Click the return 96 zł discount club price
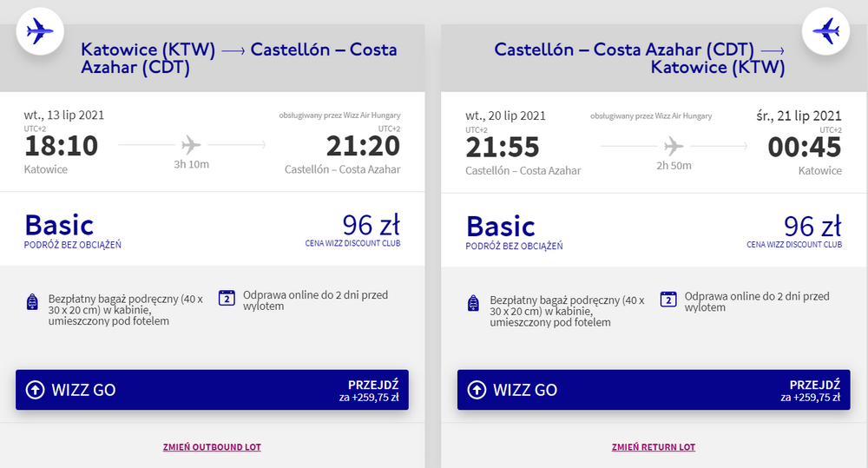868x468 pixels. click(x=812, y=226)
